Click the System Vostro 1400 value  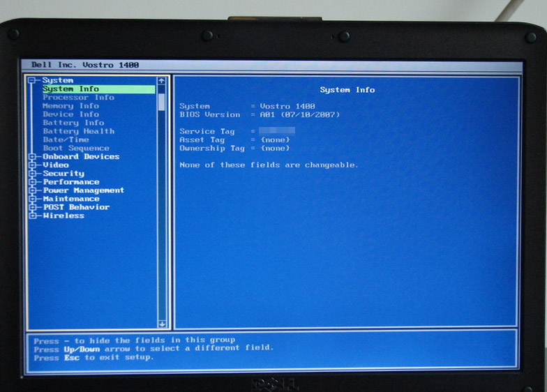[x=287, y=106]
